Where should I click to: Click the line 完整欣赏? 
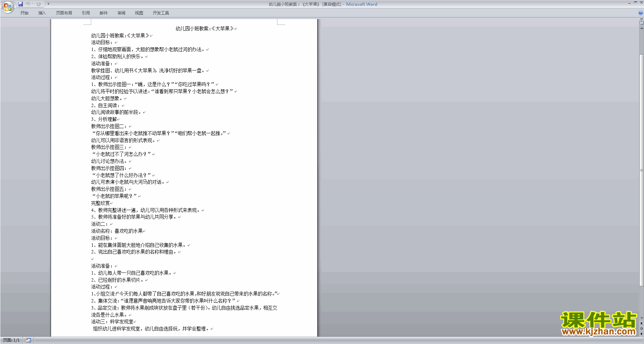coord(100,203)
